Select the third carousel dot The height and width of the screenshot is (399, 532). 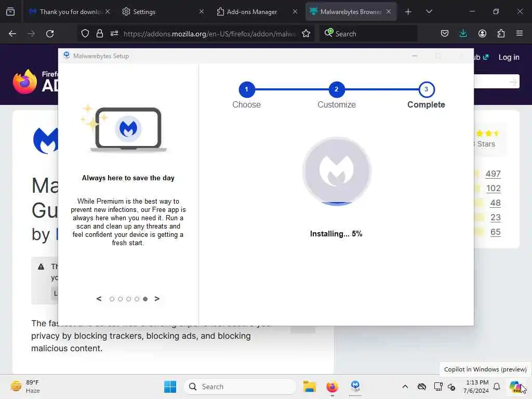[129, 299]
